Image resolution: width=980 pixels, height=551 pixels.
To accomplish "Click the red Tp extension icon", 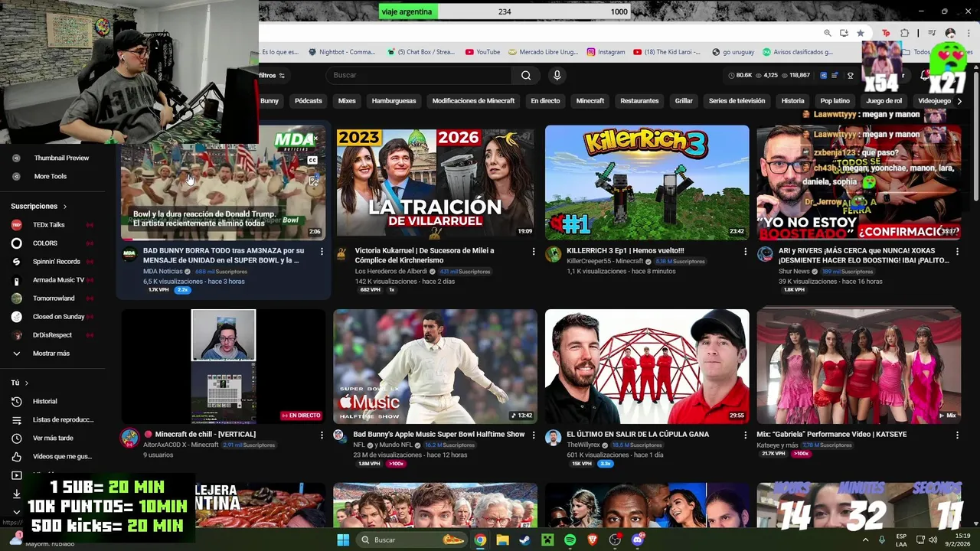I will (x=887, y=33).
